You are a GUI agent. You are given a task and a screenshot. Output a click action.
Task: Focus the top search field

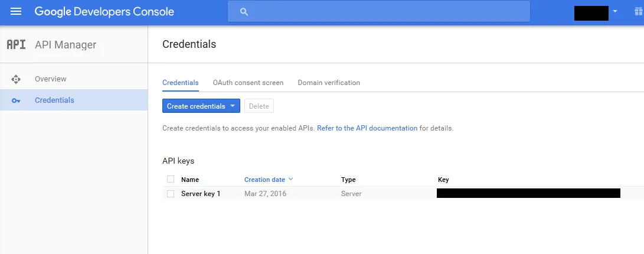(x=379, y=11)
